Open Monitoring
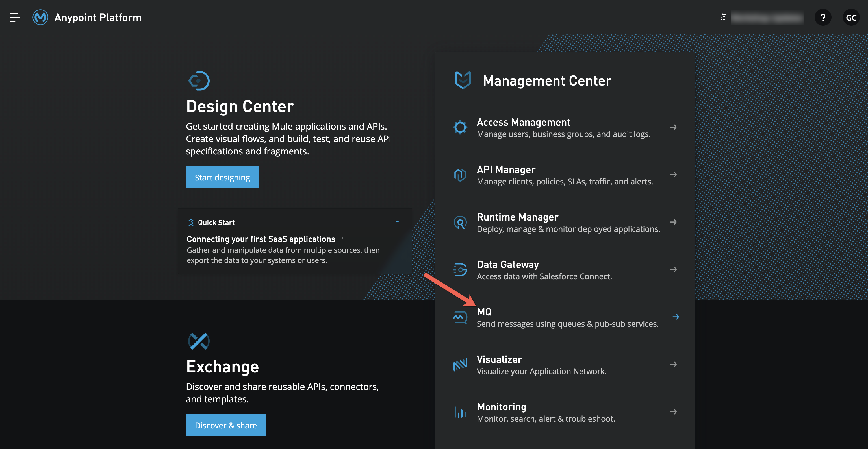The height and width of the screenshot is (449, 868). (x=502, y=407)
